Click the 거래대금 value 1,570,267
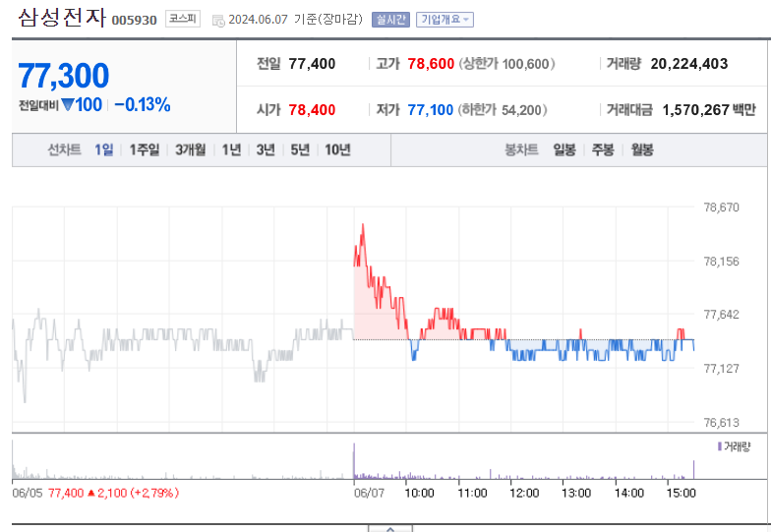Image resolution: width=771 pixels, height=532 pixels. [x=695, y=110]
